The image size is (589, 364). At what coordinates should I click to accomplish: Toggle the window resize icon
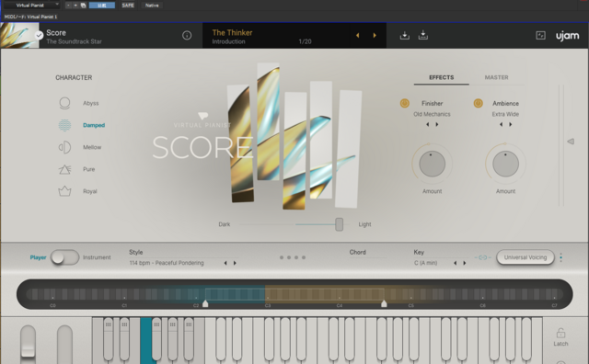[540, 35]
